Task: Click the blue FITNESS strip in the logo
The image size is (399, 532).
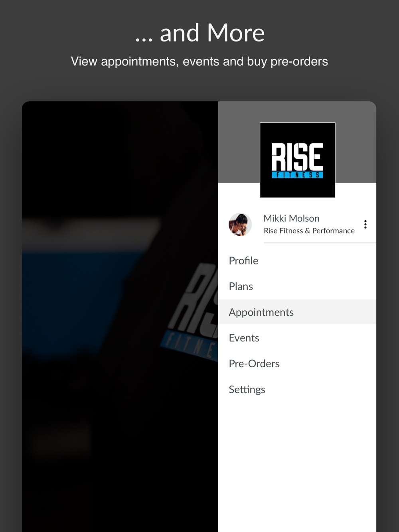Action: (x=298, y=175)
